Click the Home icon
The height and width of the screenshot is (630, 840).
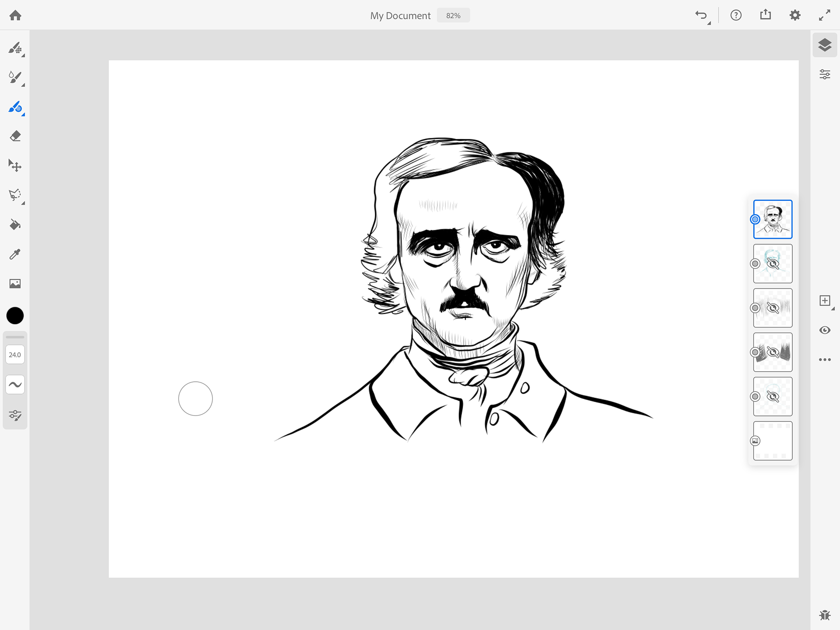coord(15,15)
